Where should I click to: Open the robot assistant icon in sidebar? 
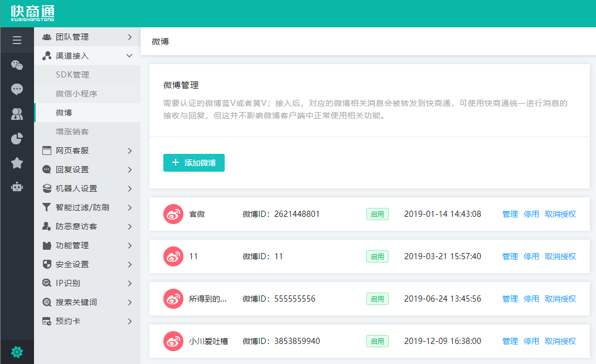17,187
